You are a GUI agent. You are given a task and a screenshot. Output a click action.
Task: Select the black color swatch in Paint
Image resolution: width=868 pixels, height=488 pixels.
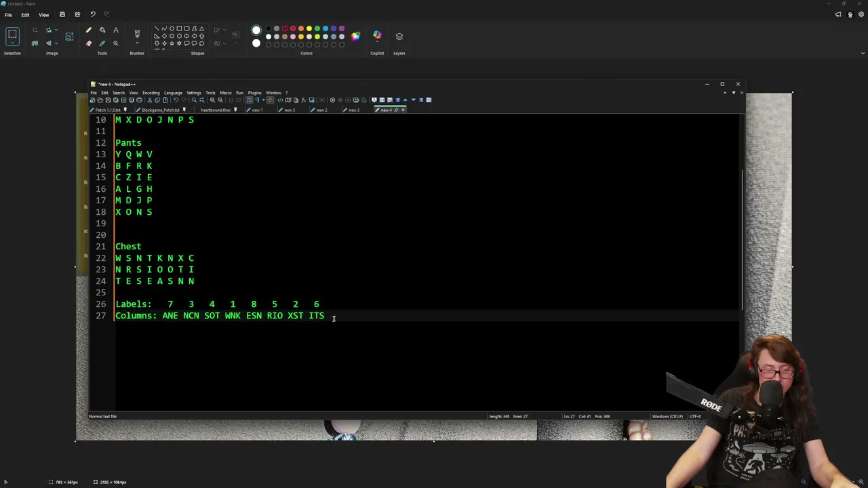pyautogui.click(x=269, y=29)
